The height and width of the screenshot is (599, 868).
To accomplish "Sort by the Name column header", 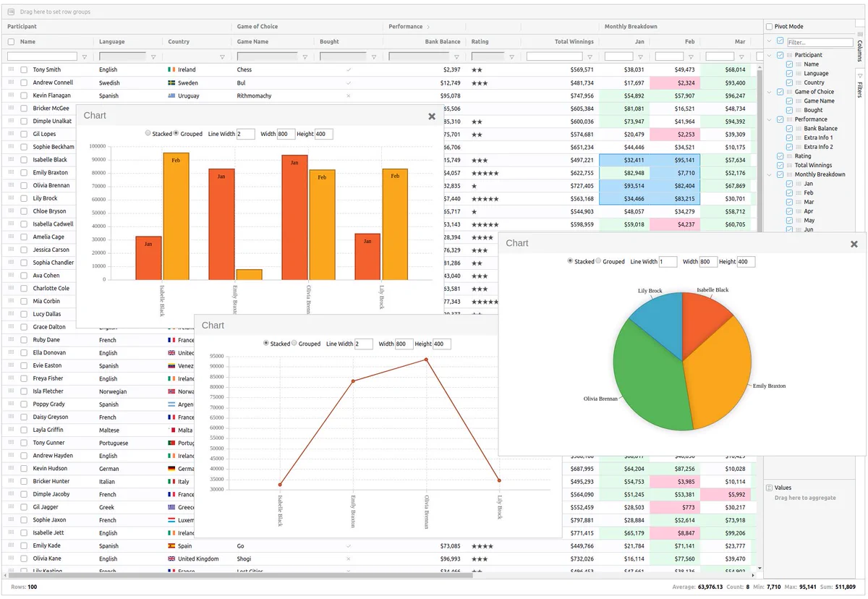I will pyautogui.click(x=27, y=42).
